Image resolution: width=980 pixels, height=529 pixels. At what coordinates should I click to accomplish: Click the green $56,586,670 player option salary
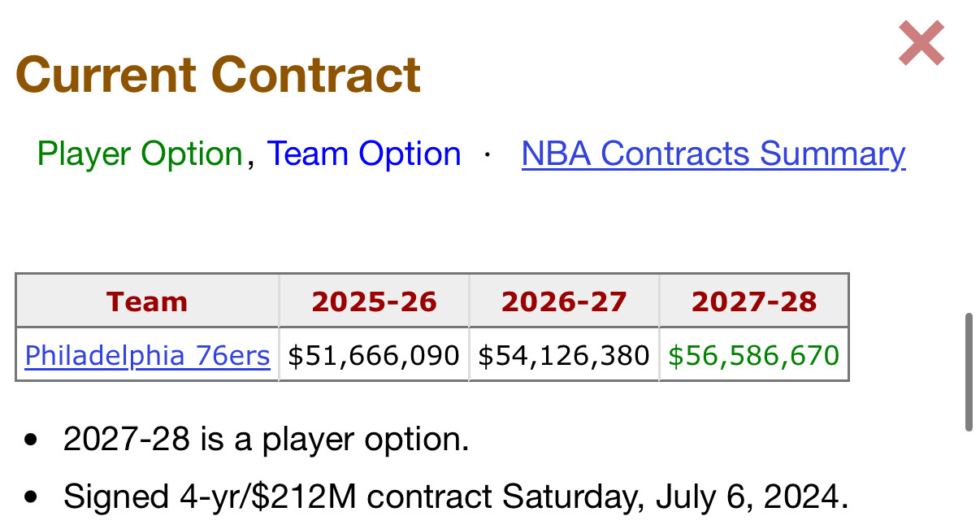click(754, 355)
